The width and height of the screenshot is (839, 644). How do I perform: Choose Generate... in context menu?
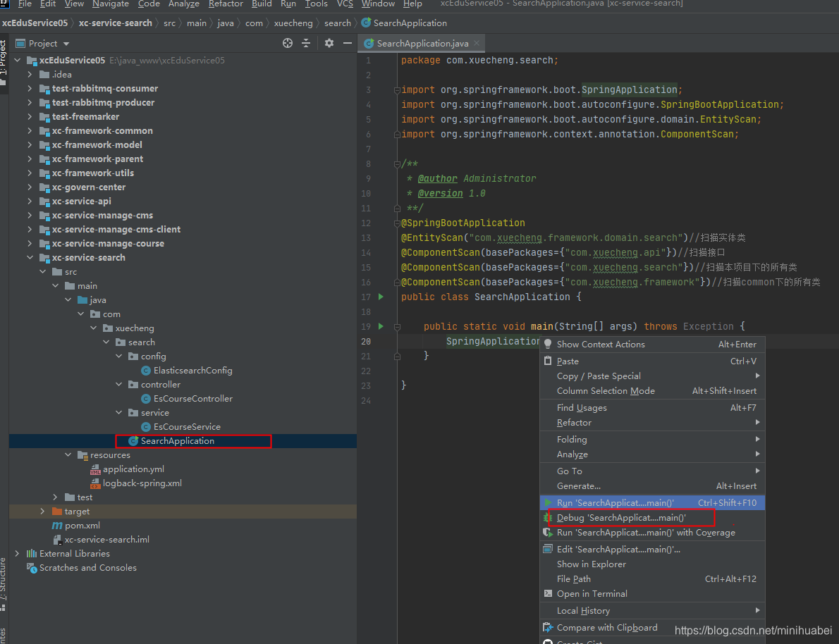[652, 485]
